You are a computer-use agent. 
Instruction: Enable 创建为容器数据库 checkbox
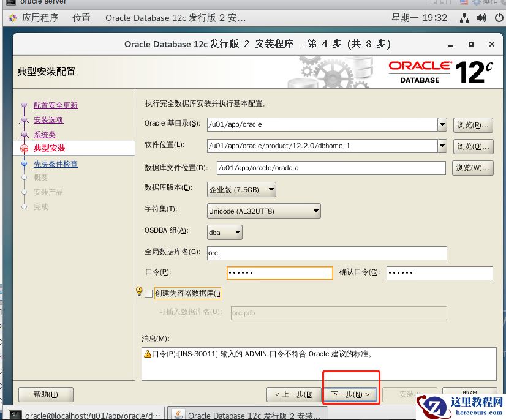[148, 293]
